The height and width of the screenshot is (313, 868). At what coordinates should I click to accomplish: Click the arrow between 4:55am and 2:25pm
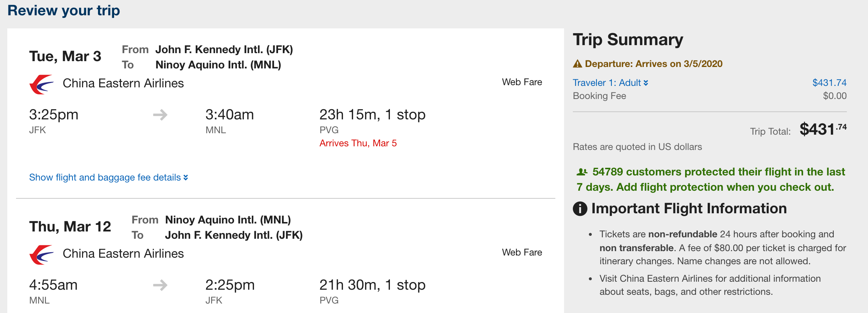pyautogui.click(x=160, y=285)
